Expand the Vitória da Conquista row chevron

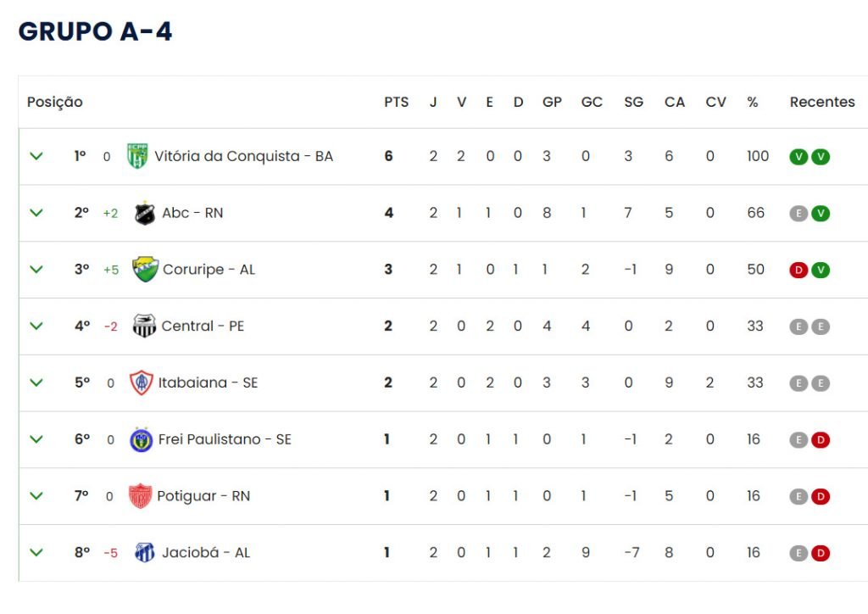tap(36, 156)
